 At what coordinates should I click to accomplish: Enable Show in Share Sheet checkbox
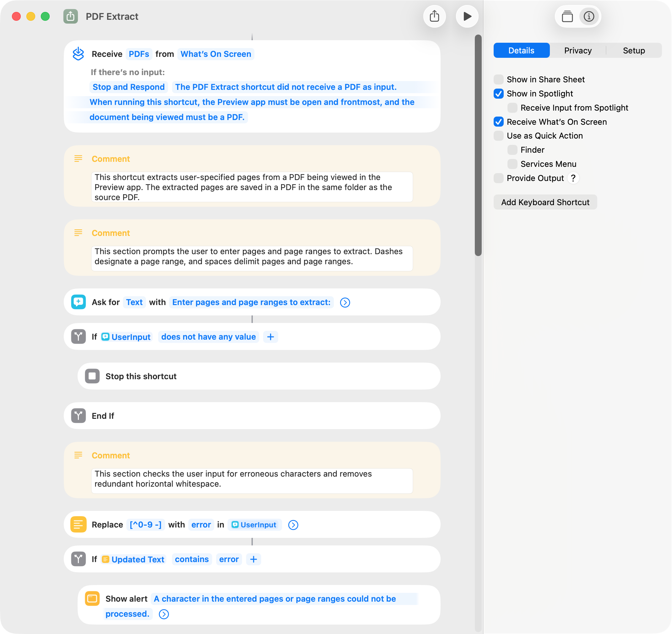(x=499, y=79)
